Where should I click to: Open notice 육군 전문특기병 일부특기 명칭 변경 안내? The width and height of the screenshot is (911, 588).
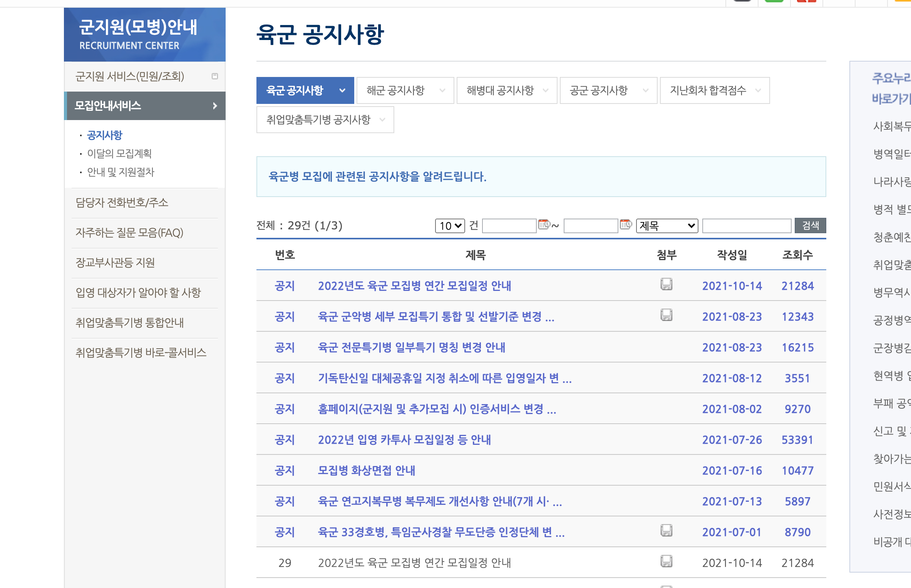pos(412,347)
